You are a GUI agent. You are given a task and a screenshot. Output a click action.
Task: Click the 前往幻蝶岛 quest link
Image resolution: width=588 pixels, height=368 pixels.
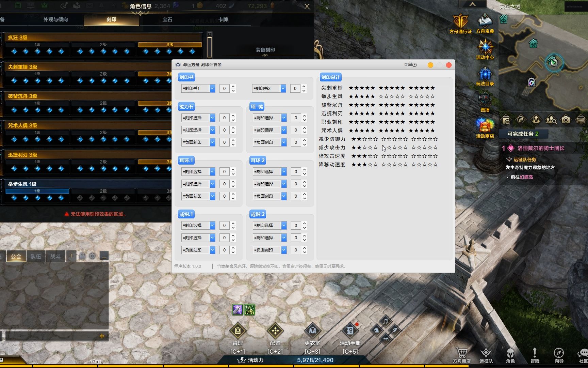coord(522,177)
